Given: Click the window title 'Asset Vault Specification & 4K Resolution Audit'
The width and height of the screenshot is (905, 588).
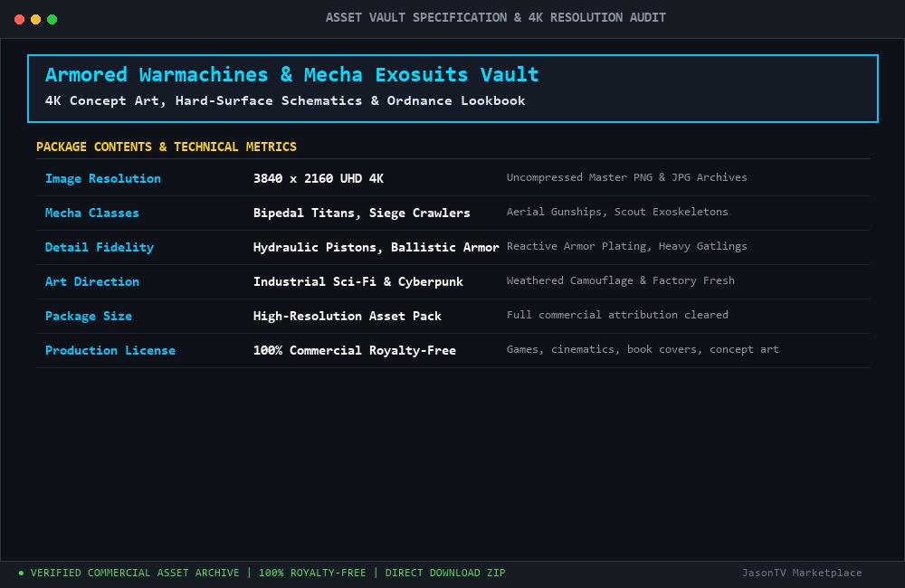Looking at the screenshot, I should pos(495,18).
